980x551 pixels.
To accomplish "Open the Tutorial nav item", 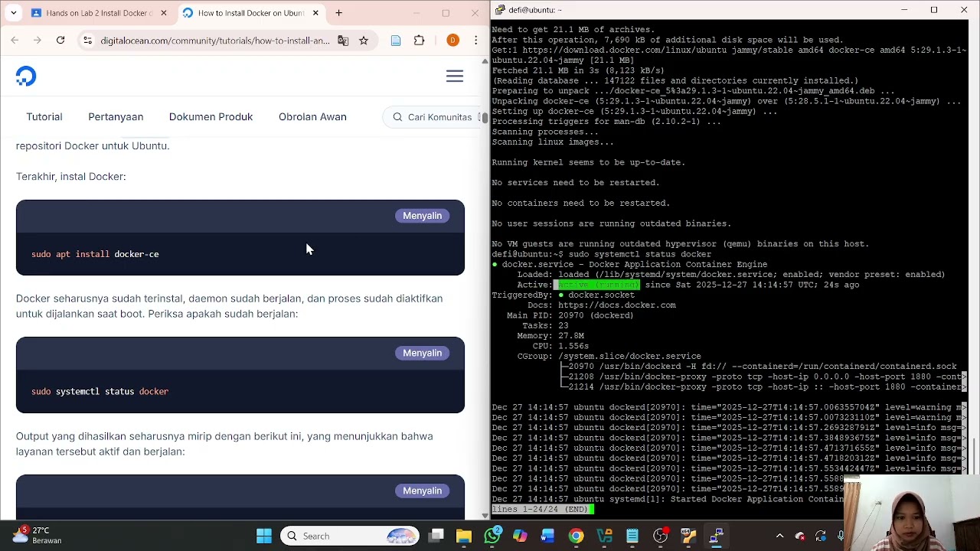I will [44, 117].
